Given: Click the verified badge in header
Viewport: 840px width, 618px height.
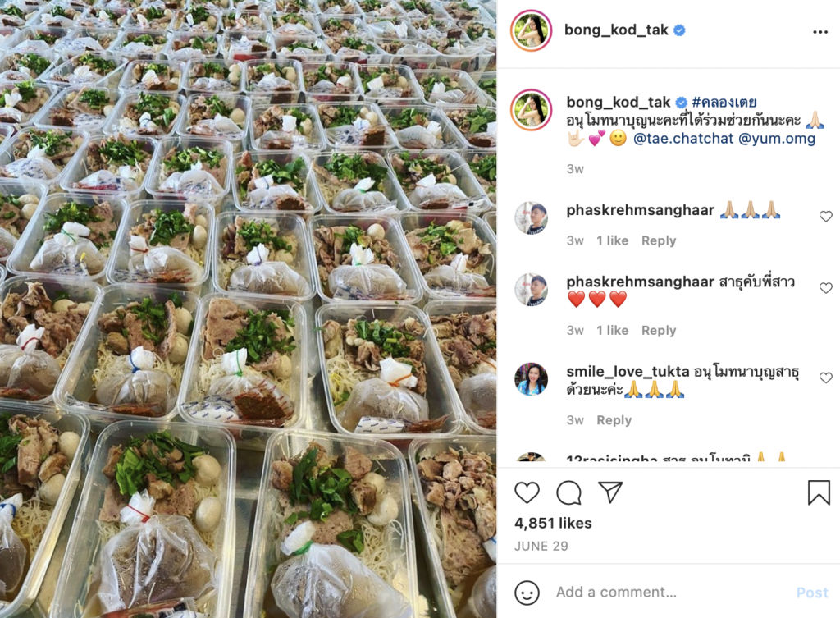Looking at the screenshot, I should 678,30.
